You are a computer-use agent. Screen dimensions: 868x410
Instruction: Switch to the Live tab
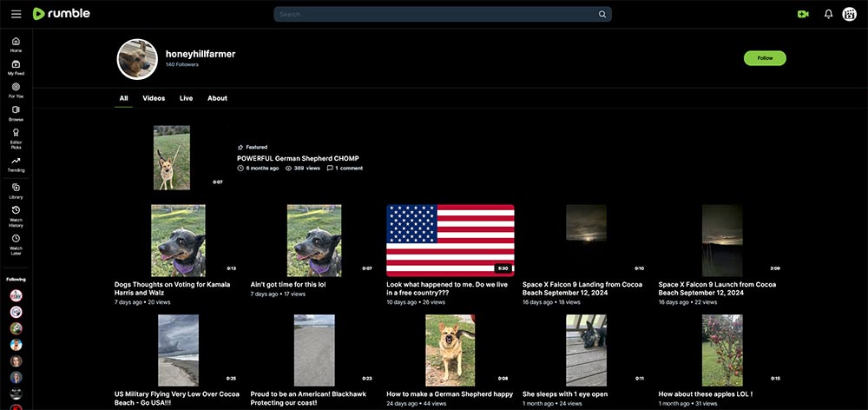coord(186,98)
